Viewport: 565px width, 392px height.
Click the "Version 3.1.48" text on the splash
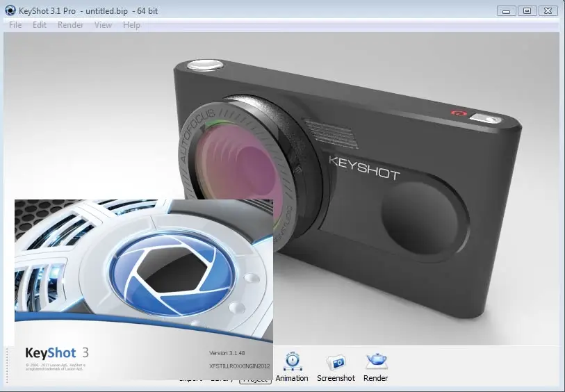click(227, 353)
